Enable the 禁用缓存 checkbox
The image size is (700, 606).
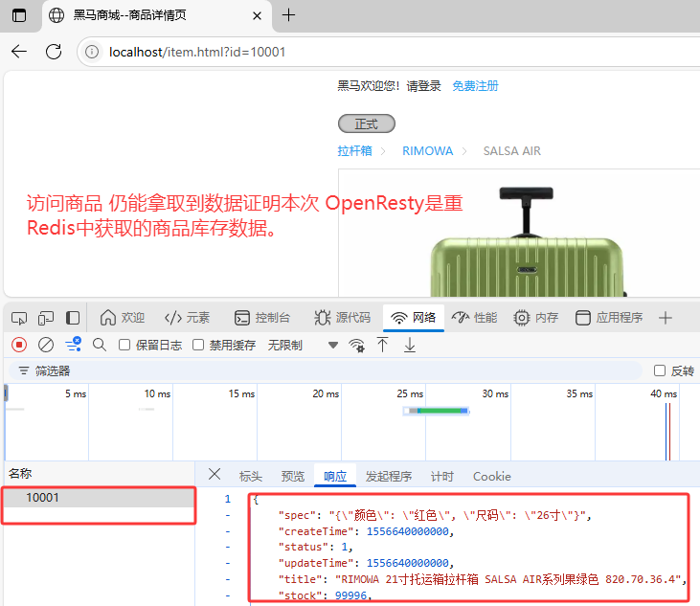coord(198,345)
